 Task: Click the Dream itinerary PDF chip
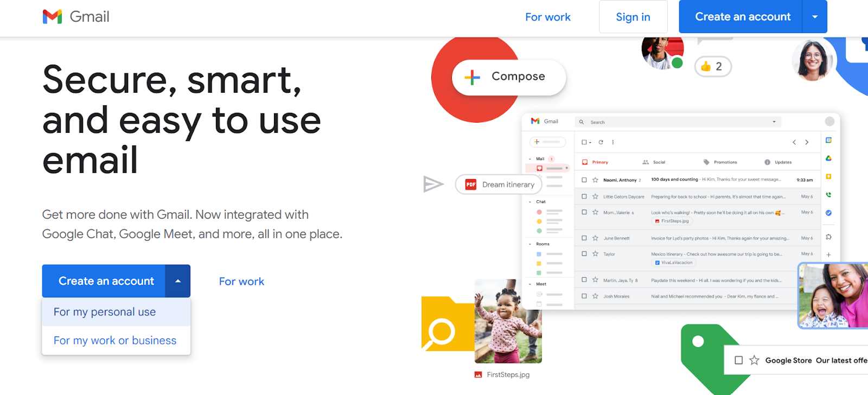(x=499, y=184)
